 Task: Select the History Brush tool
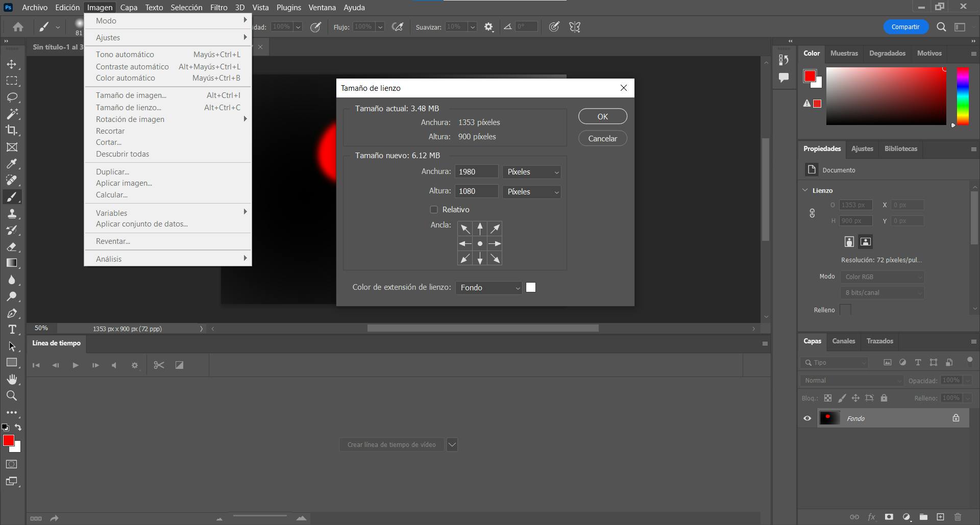12,230
